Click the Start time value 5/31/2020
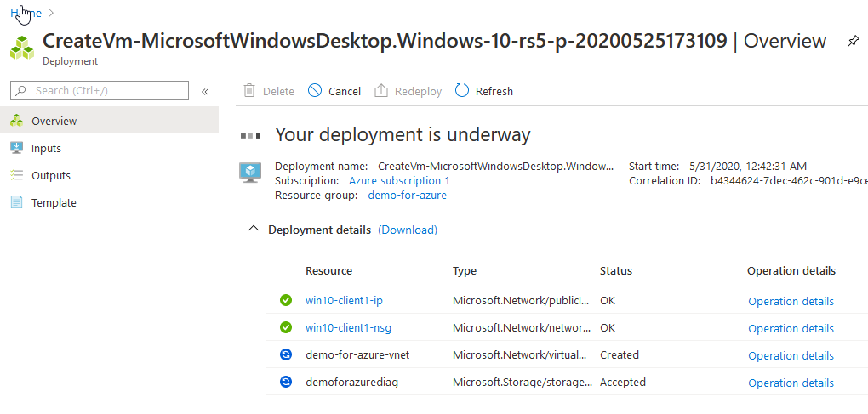The image size is (868, 414). [748, 166]
